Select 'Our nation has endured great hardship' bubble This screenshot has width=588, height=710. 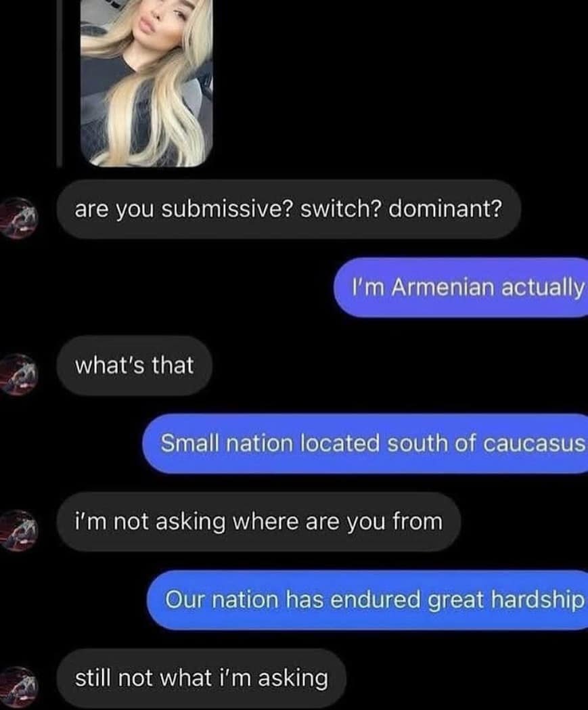[367, 600]
